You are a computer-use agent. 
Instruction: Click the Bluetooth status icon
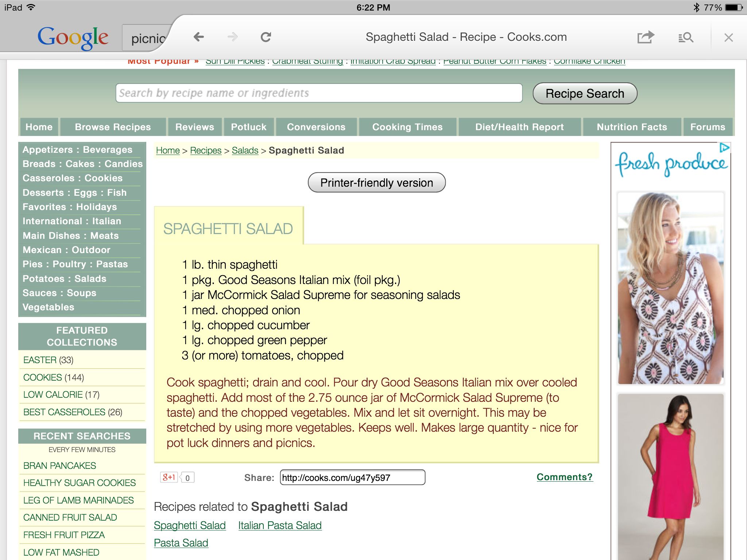click(689, 8)
